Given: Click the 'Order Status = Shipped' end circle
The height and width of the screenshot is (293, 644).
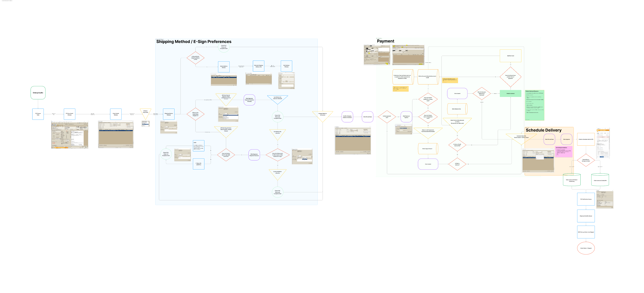Looking at the screenshot, I should pos(586,248).
